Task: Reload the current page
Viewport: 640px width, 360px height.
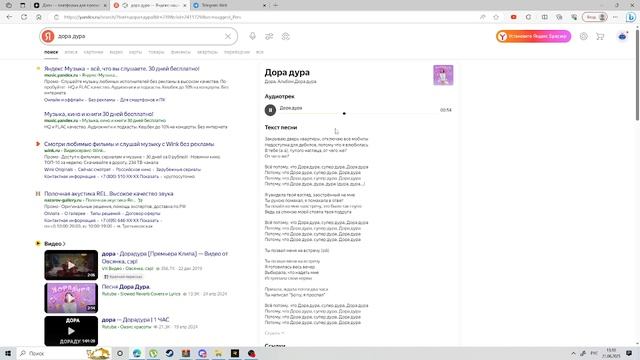Action: (24, 17)
